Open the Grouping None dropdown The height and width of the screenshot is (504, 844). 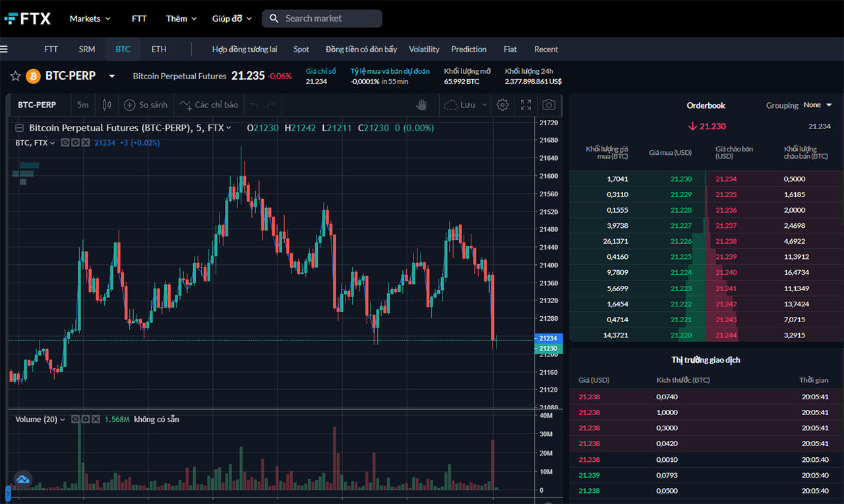[x=818, y=105]
